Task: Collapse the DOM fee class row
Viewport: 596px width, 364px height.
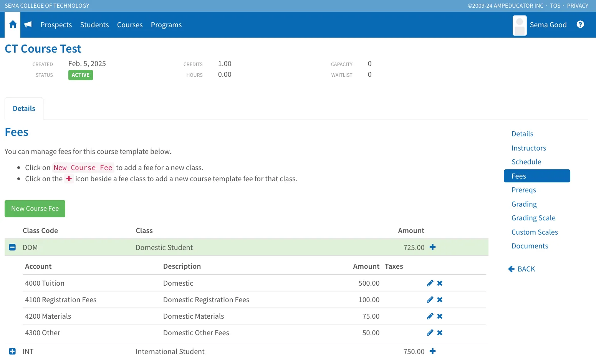Action: [12, 247]
